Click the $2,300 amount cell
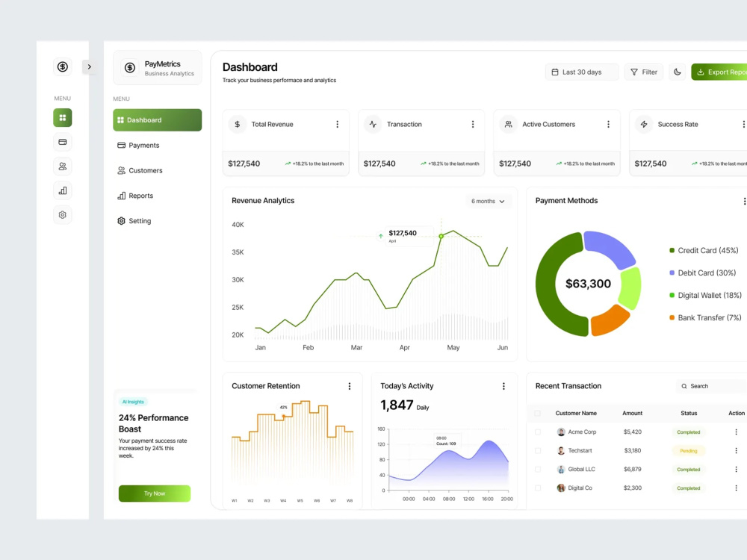The image size is (747, 560). pos(632,488)
